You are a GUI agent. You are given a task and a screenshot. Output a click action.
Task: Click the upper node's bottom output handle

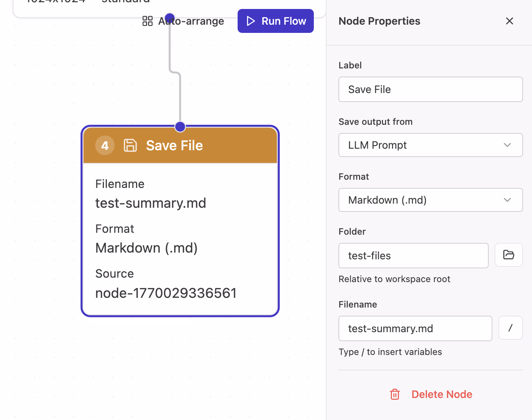[x=170, y=16]
